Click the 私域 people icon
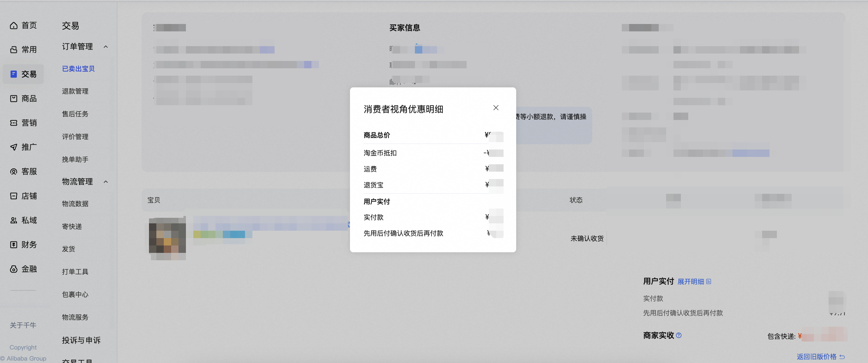Viewport: 868px width, 363px height. pyautogui.click(x=14, y=220)
